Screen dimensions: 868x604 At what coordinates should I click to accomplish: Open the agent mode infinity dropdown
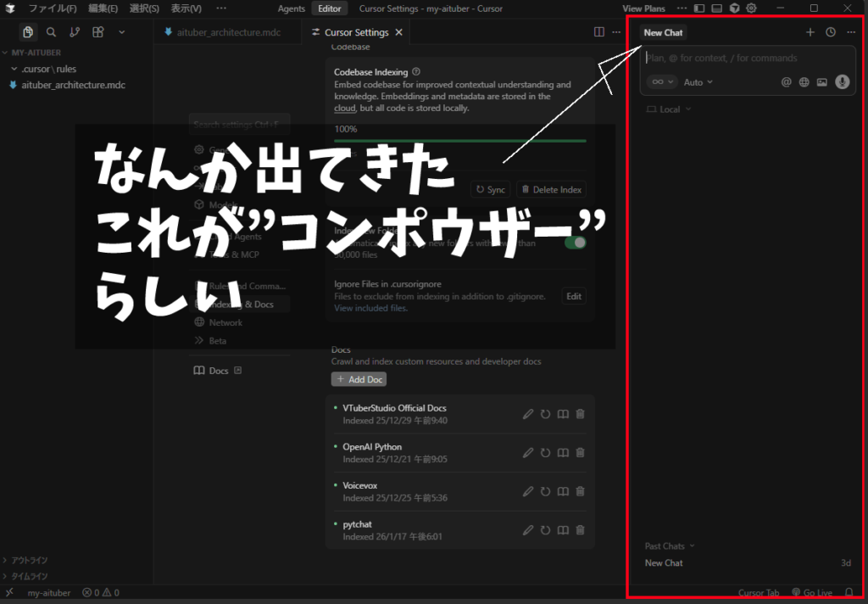[661, 82]
